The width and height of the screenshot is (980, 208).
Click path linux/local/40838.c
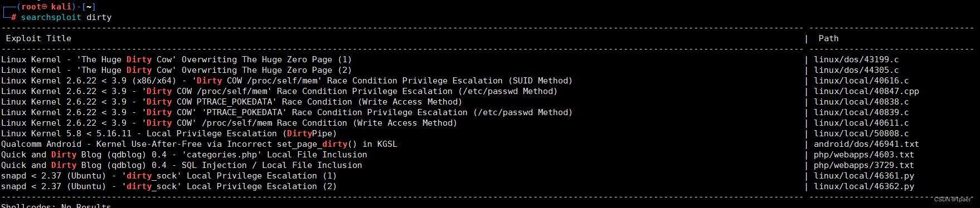click(x=861, y=102)
